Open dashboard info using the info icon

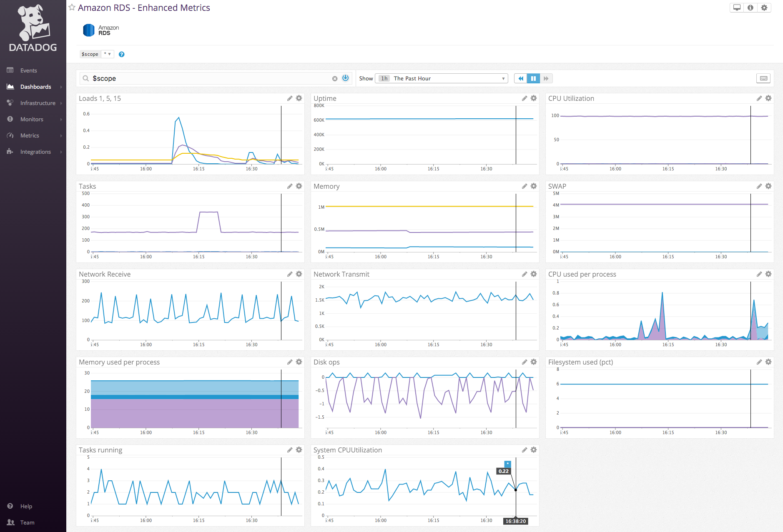click(x=750, y=7)
